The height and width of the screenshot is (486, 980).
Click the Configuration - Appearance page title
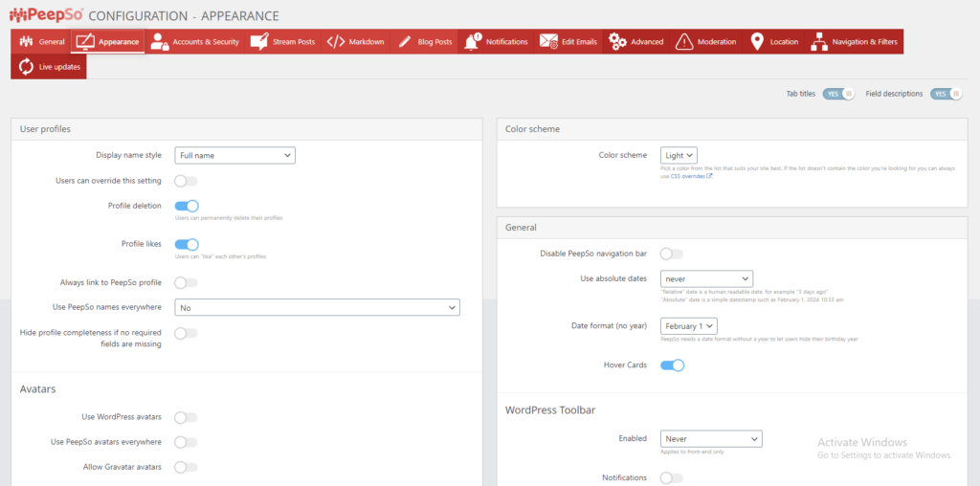pyautogui.click(x=185, y=16)
